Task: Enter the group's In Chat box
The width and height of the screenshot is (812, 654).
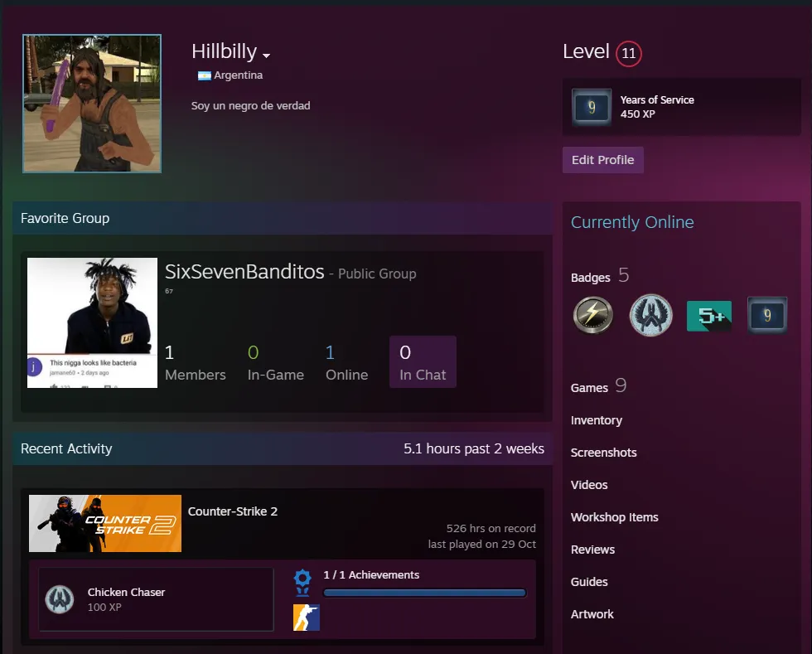Action: pos(423,361)
